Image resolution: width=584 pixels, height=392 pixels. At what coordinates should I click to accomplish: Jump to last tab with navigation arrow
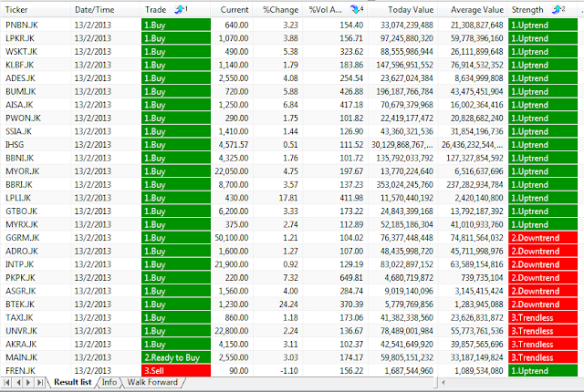pos(40,382)
